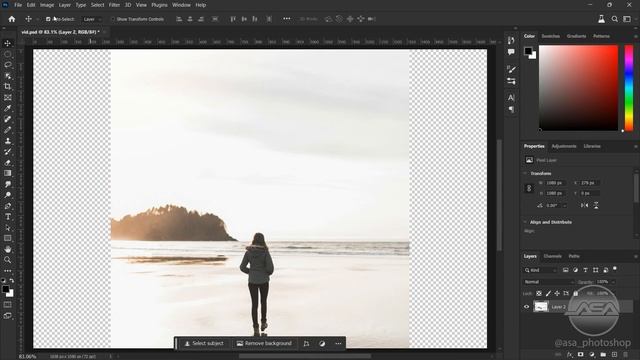Click the Select subject button
Image resolution: width=640 pixels, height=360 pixels.
[204, 343]
